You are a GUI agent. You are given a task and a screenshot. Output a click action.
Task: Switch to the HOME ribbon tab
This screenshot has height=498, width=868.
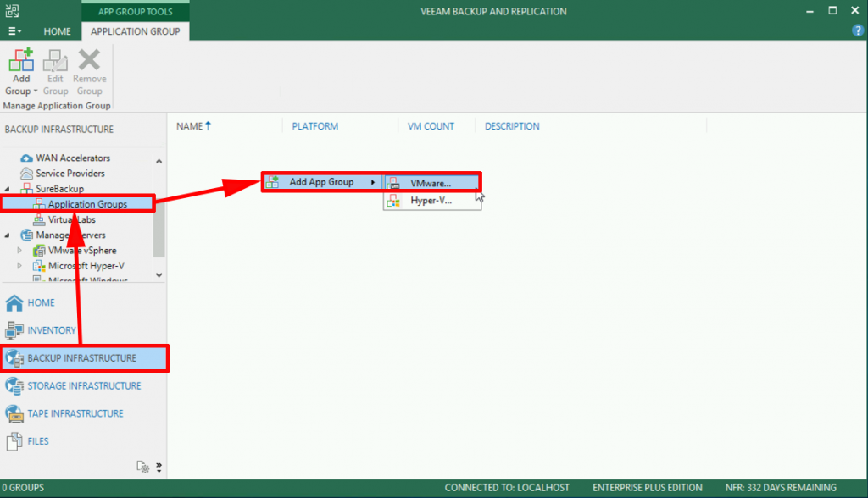pyautogui.click(x=57, y=31)
